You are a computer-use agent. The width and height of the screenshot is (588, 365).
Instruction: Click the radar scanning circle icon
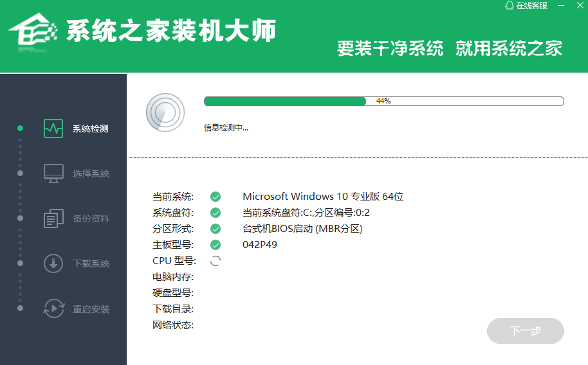pyautogui.click(x=165, y=112)
